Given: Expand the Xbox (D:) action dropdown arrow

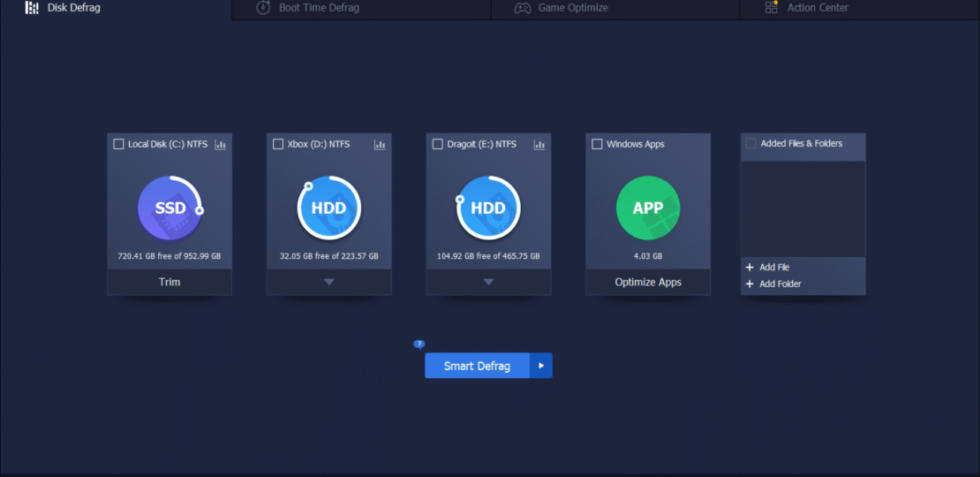Looking at the screenshot, I should click(329, 282).
